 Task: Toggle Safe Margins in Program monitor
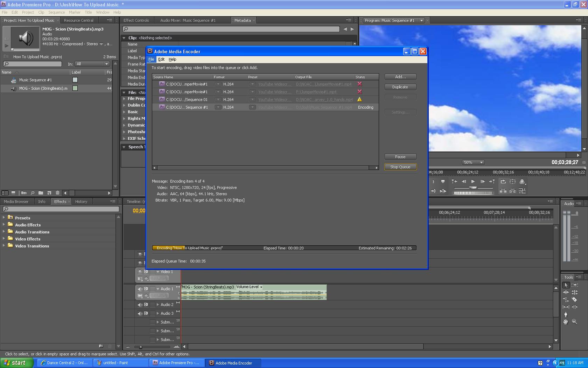click(512, 182)
